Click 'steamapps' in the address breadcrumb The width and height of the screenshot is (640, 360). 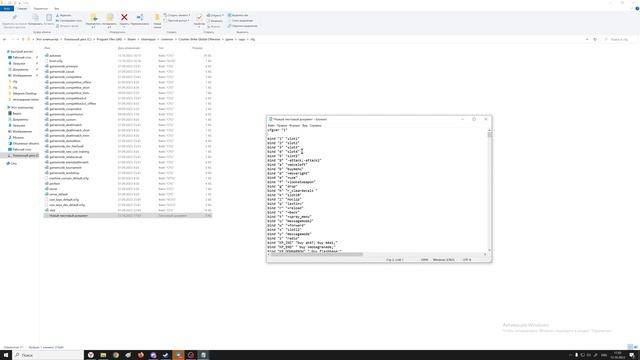148,39
